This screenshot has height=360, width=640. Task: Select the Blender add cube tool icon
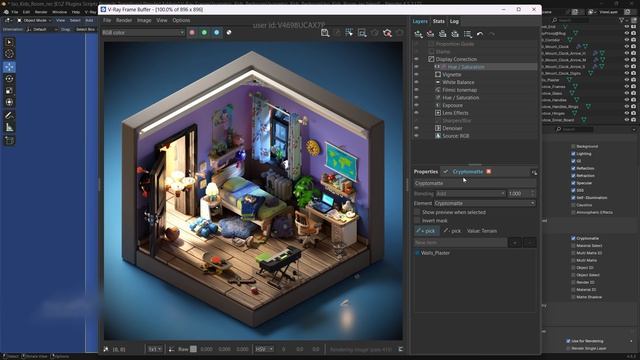[9, 140]
